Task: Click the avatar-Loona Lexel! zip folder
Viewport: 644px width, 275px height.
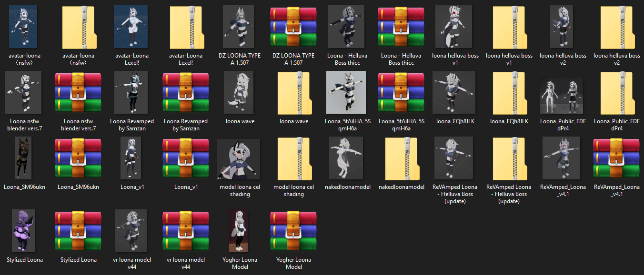Action: [x=186, y=27]
